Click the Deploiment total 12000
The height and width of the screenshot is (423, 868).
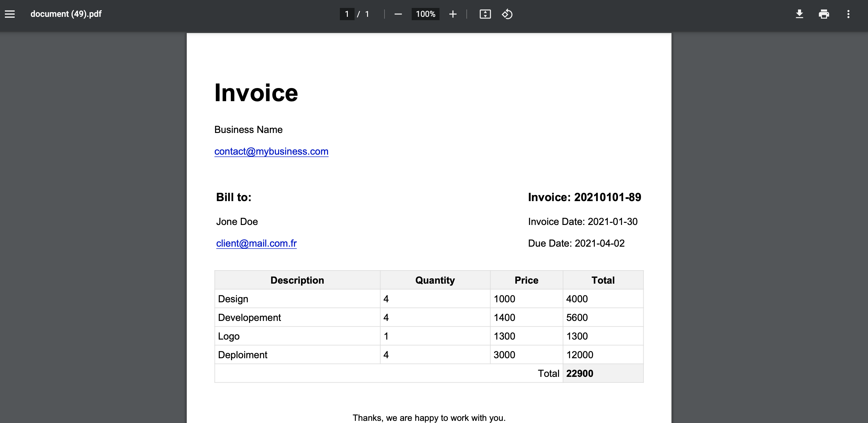point(579,355)
